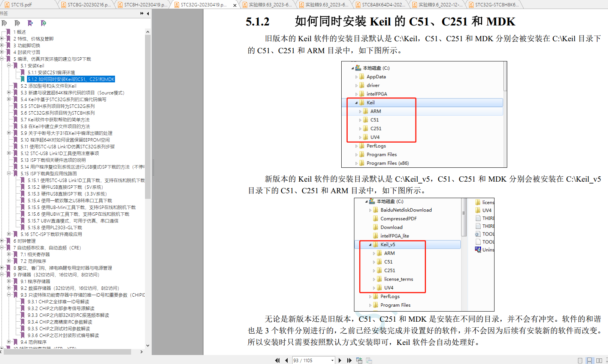Click the delete bookmark icon in bookmarks toolbar
Viewport: 608px width, 364px height.
point(4,23)
